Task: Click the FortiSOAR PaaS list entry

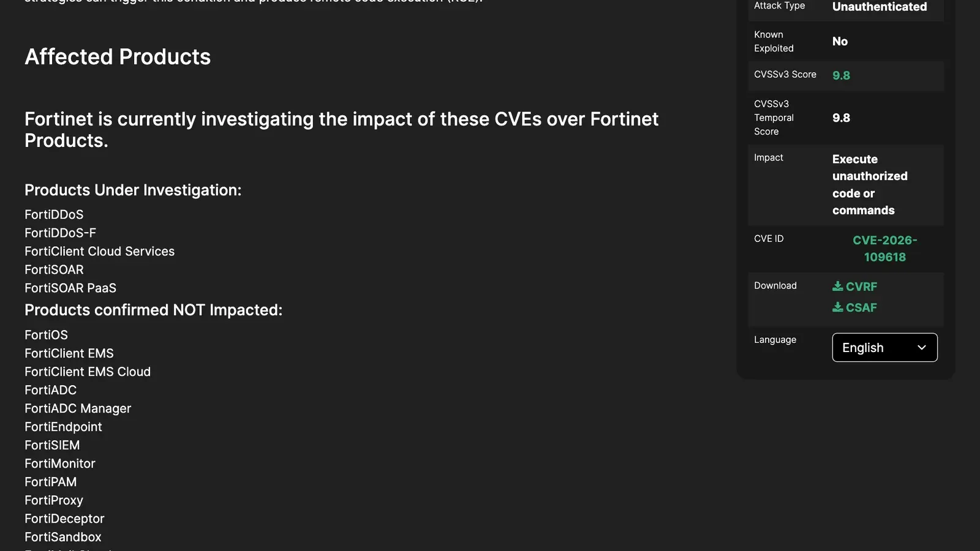Action: (x=70, y=288)
